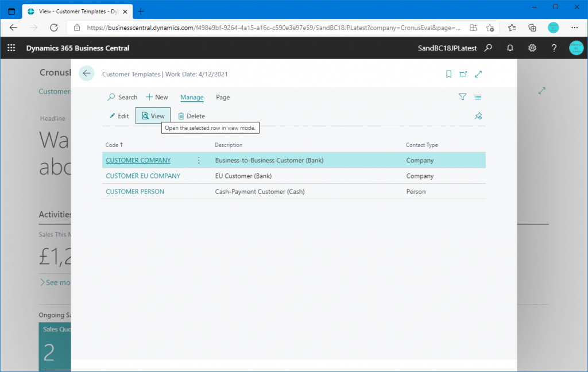Viewport: 588px width, 372px height.
Task: Go back from Customer Templates page
Action: point(87,73)
